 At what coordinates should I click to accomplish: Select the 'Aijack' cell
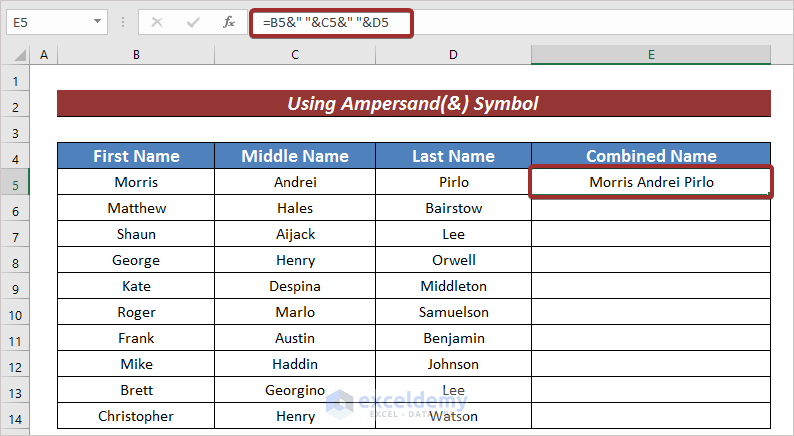[295, 233]
